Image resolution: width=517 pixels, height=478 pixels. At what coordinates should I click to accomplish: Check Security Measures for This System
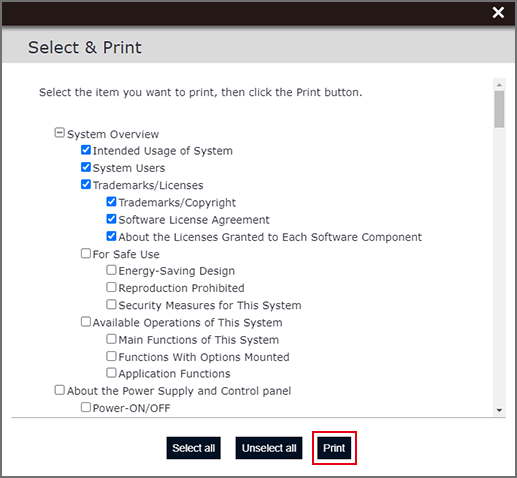pyautogui.click(x=111, y=304)
